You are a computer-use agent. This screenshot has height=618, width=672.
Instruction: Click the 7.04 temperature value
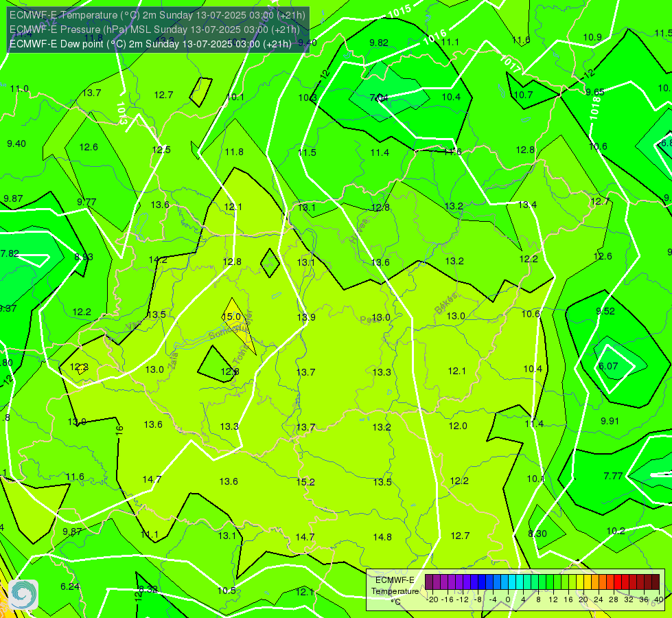(379, 98)
